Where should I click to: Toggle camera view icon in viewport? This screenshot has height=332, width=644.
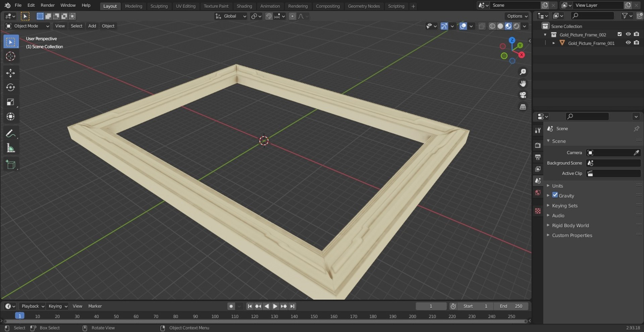523,95
